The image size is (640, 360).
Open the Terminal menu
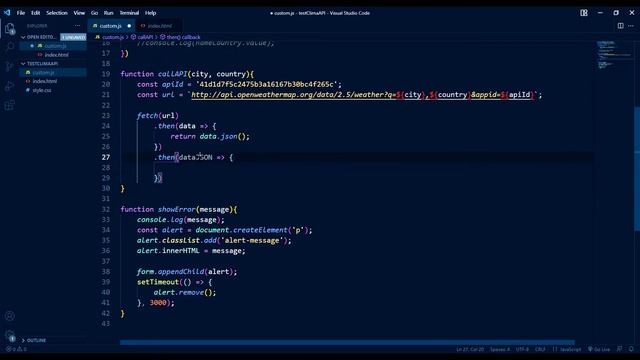coord(129,13)
